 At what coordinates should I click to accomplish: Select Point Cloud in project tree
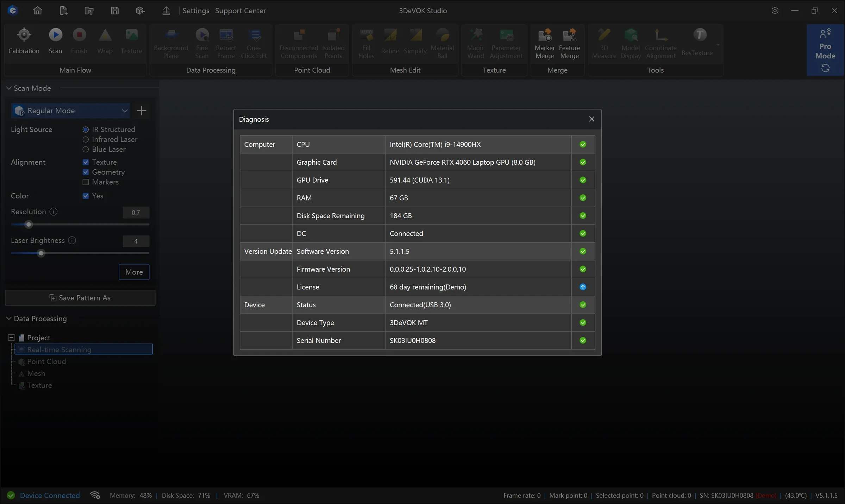click(x=46, y=361)
